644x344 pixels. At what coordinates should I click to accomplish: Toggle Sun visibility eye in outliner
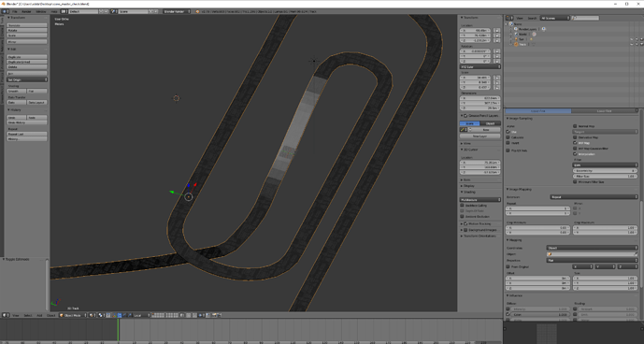click(x=632, y=39)
